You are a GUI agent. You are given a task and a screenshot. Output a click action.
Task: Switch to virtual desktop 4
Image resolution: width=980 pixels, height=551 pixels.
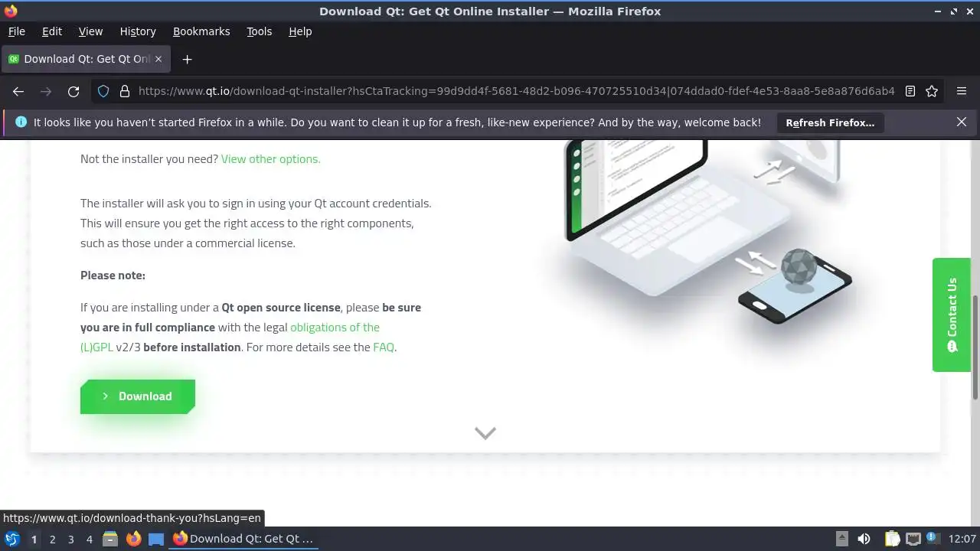[x=89, y=539]
